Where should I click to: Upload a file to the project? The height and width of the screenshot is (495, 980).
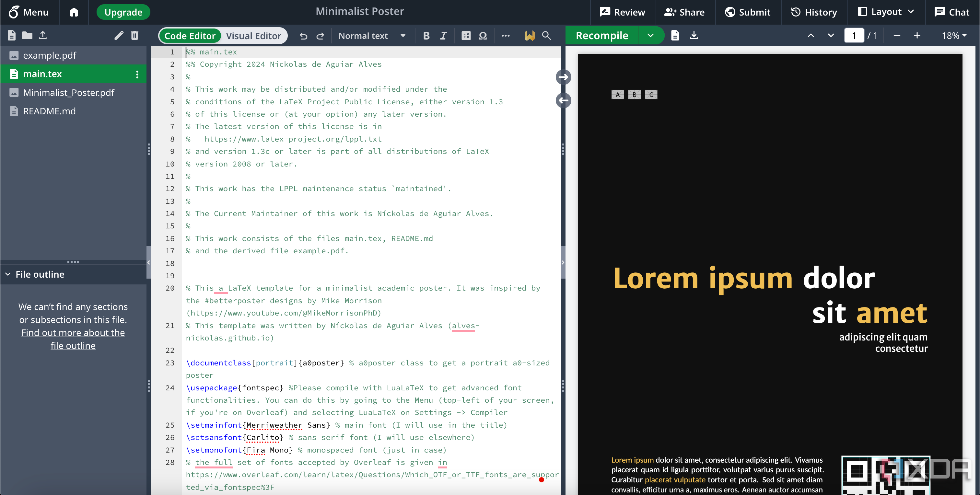43,35
